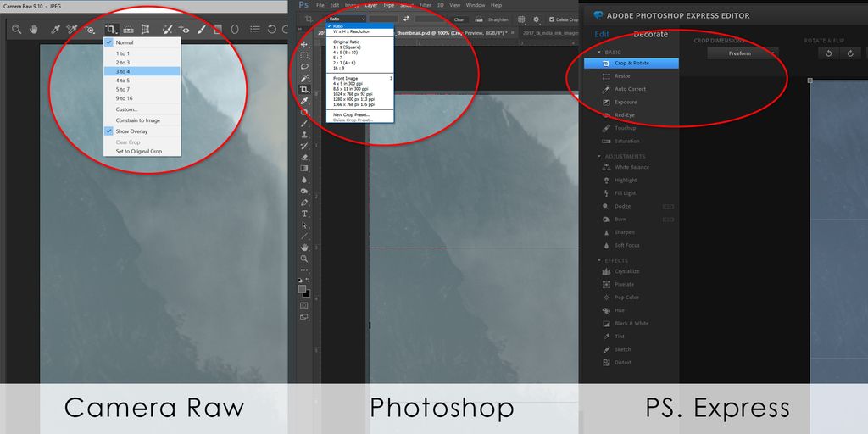Click the Clear button in crop options

[459, 19]
